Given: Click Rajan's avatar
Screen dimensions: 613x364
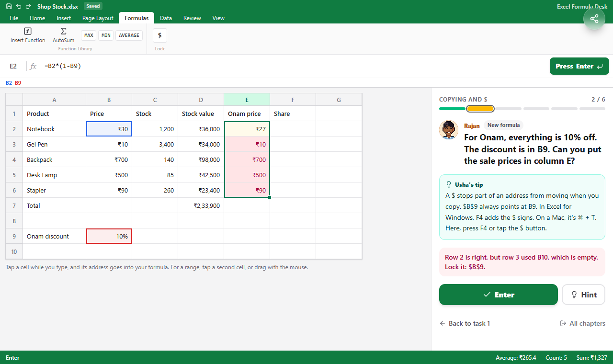Looking at the screenshot, I should [449, 130].
